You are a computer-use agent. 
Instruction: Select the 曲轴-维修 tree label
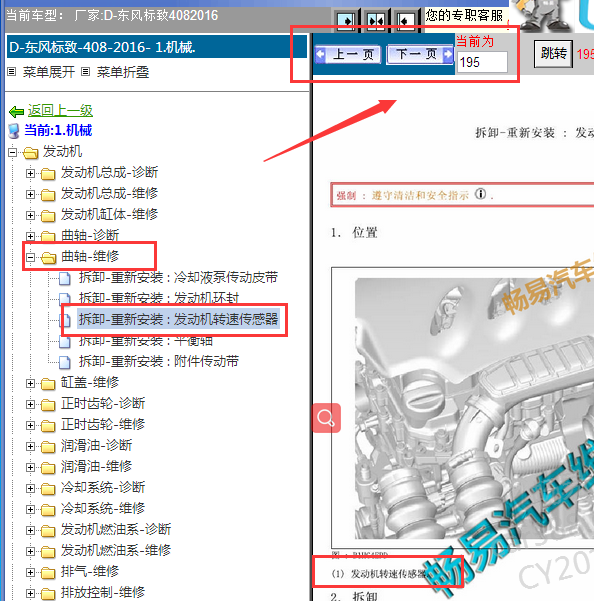pyautogui.click(x=90, y=256)
